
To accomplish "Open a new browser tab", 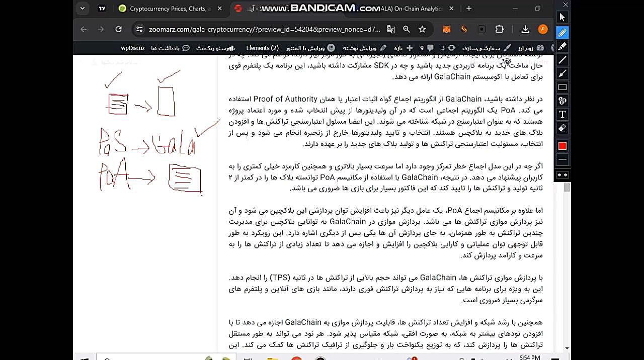I will click(469, 9).
